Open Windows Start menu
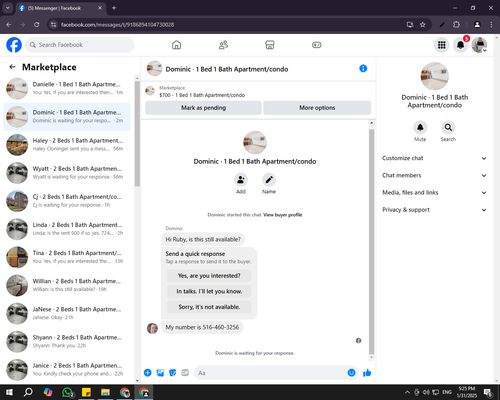This screenshot has width=500, height=400. (x=9, y=392)
